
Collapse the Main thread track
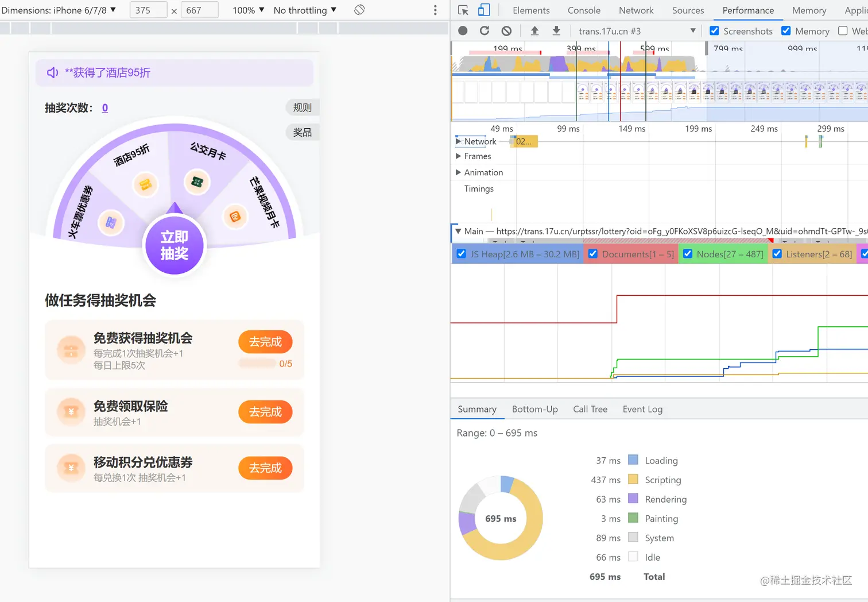458,231
